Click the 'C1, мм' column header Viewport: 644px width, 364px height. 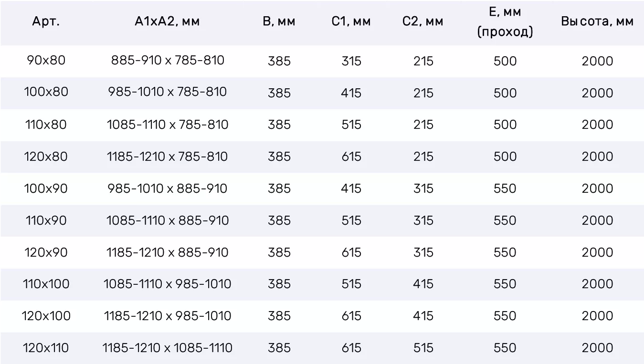(x=351, y=22)
